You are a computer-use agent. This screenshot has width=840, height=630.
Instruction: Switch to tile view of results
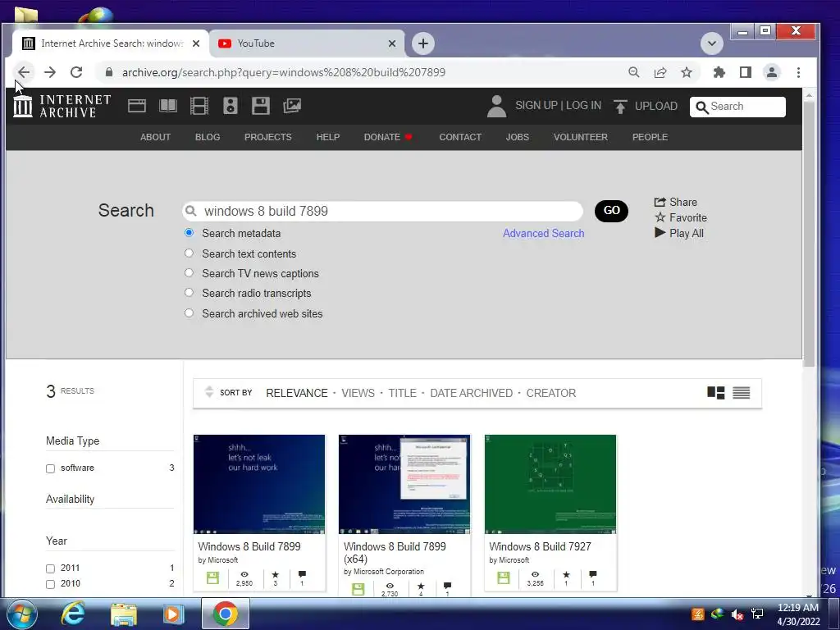pos(715,393)
